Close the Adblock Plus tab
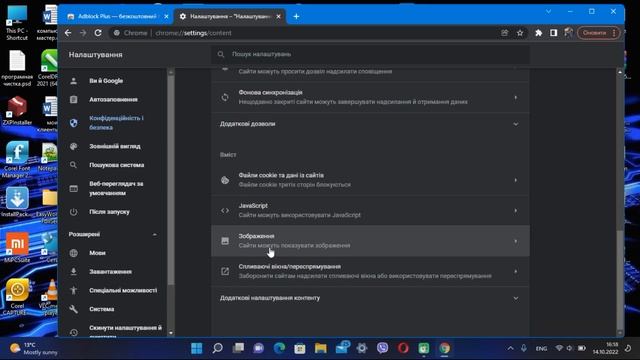Screen dimensions: 640x360 click(166, 16)
